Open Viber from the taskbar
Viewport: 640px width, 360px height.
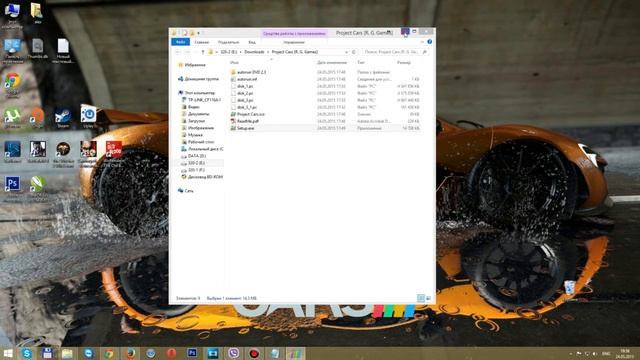pyautogui.click(x=233, y=353)
